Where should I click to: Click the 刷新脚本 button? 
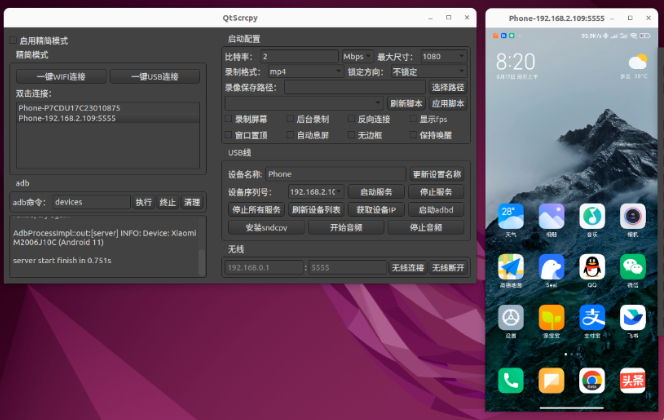(x=406, y=103)
